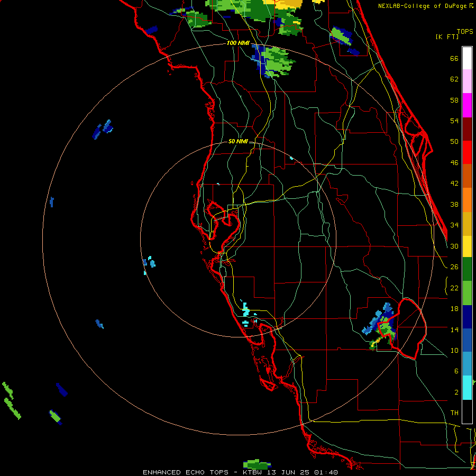Click the legend value "50"
The height and width of the screenshot is (476, 476).
[x=454, y=142]
